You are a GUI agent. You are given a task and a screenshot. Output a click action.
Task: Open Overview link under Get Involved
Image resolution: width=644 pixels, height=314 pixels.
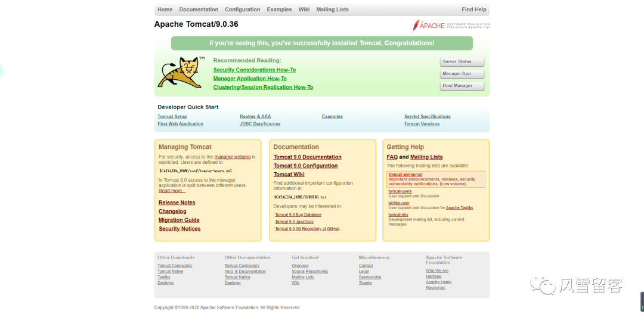300,266
